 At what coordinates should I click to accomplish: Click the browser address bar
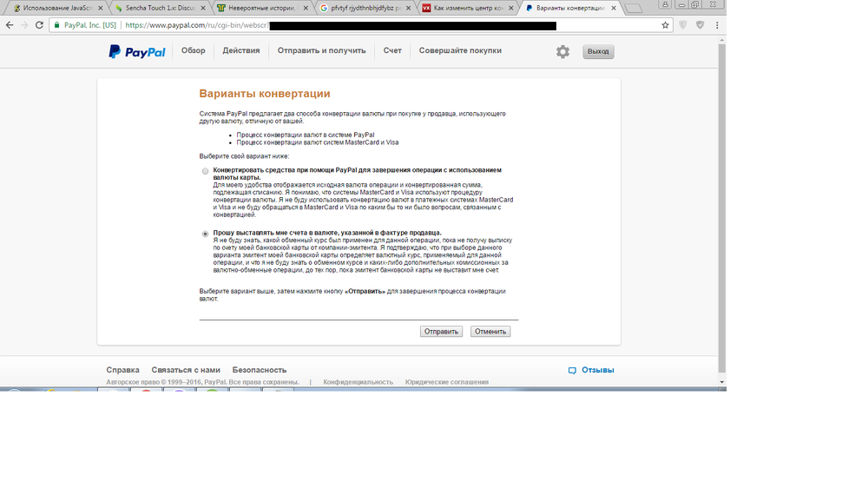360,25
